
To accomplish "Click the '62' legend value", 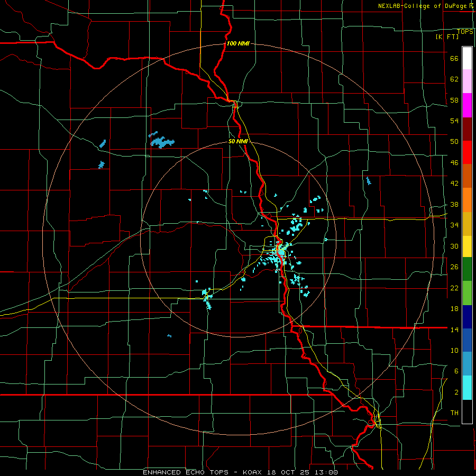I will [454, 79].
